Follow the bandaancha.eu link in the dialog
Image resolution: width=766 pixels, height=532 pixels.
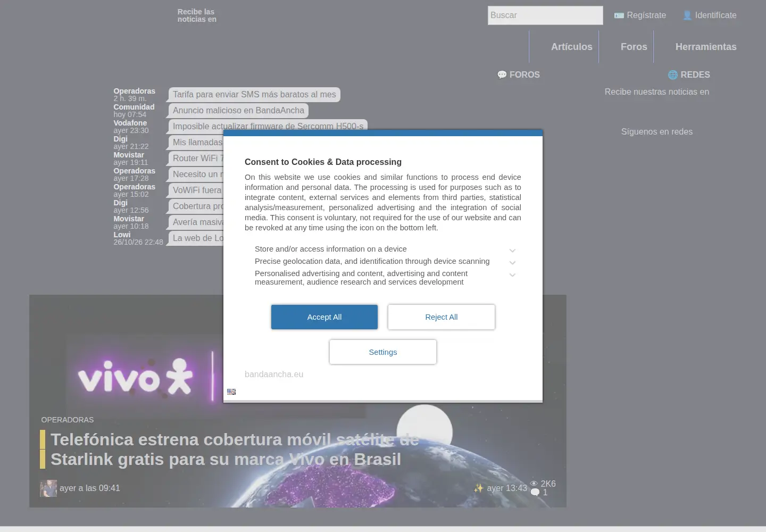274,375
